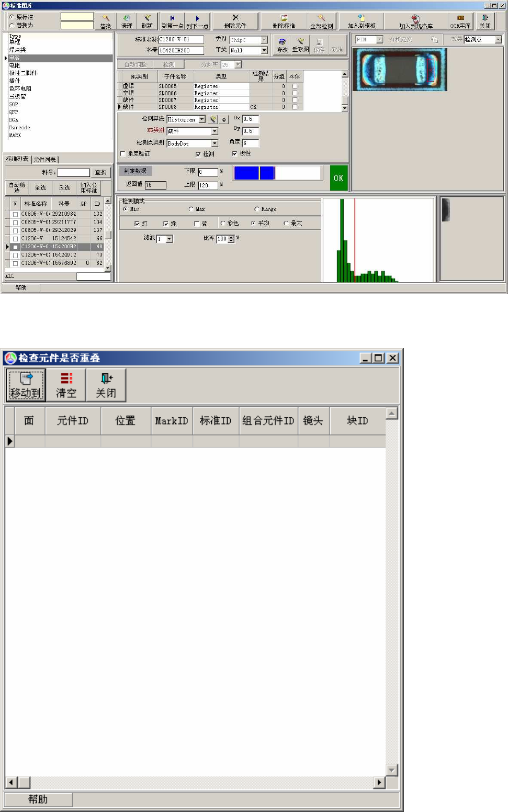Click the 全选 select-all button
This screenshot has height=812, width=508.
tap(40, 187)
